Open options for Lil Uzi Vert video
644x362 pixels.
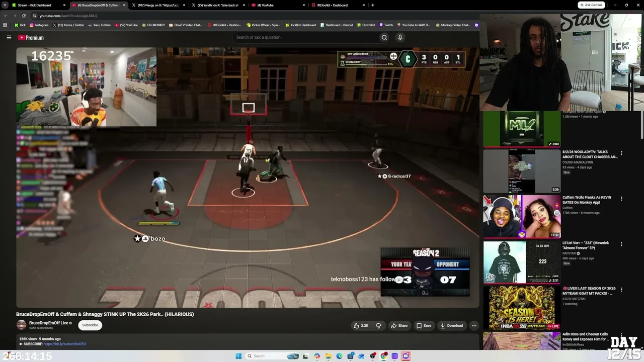(x=621, y=244)
